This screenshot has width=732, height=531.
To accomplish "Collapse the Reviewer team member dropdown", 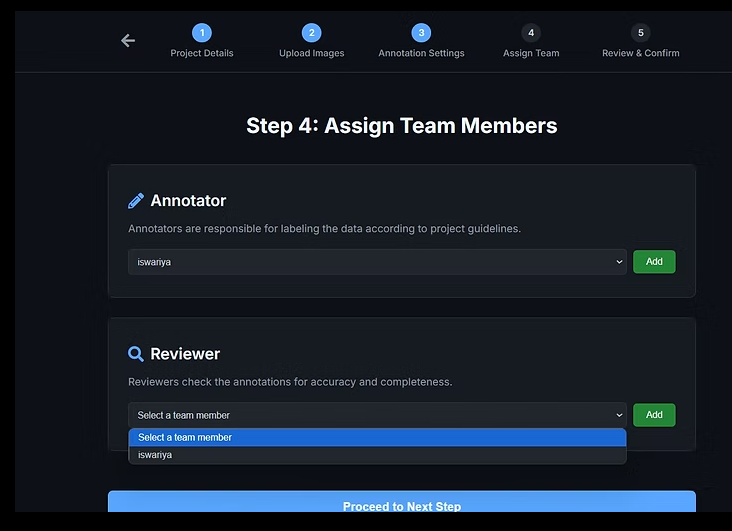I will click(376, 415).
